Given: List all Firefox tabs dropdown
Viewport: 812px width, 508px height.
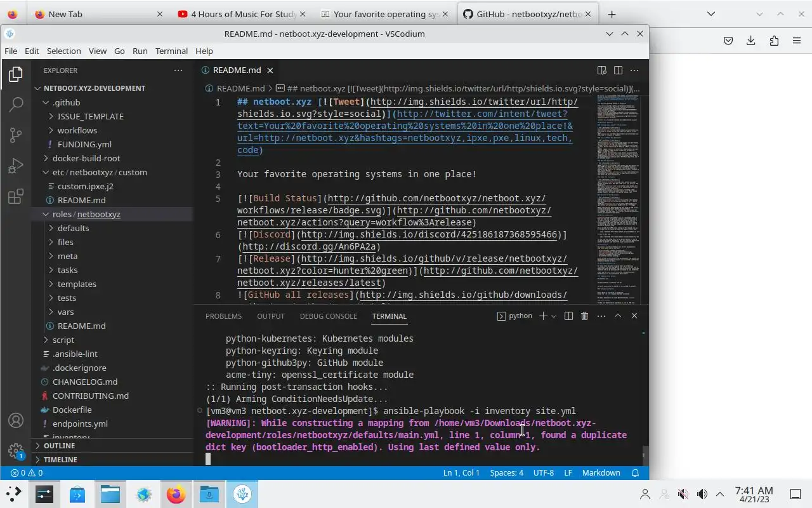Looking at the screenshot, I should pos(711,14).
